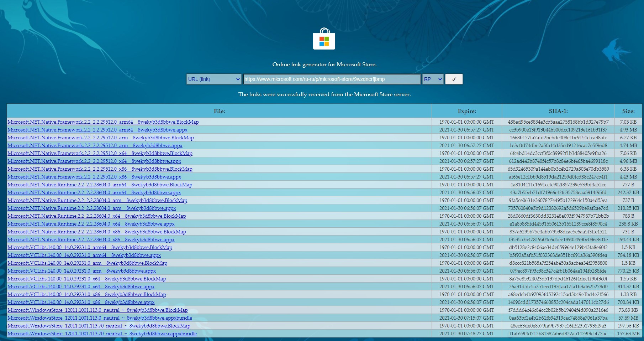Open NET.Native.Framework x86 BlockMap link
The width and height of the screenshot is (644, 341).
click(100, 169)
